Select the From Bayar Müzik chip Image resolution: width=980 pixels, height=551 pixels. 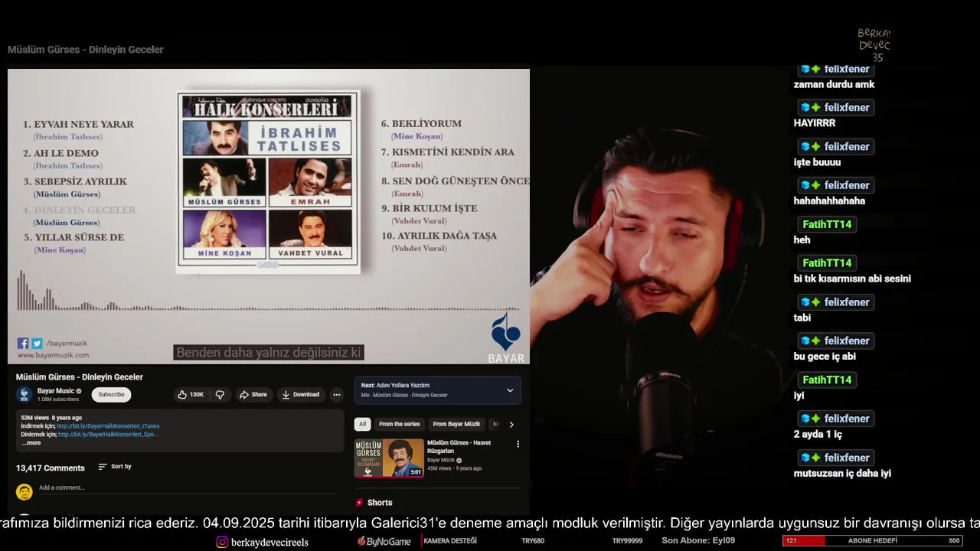pos(456,424)
